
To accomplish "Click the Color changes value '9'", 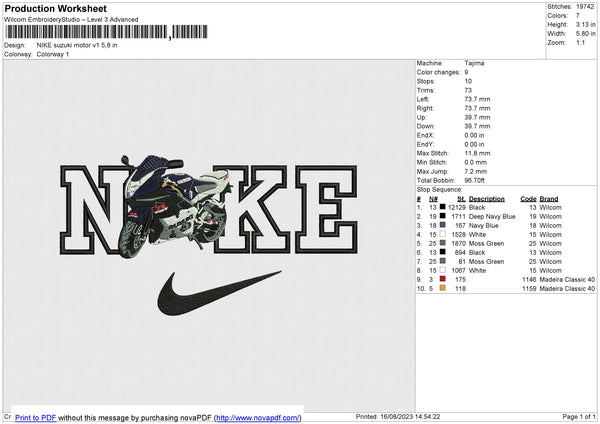I will point(466,72).
